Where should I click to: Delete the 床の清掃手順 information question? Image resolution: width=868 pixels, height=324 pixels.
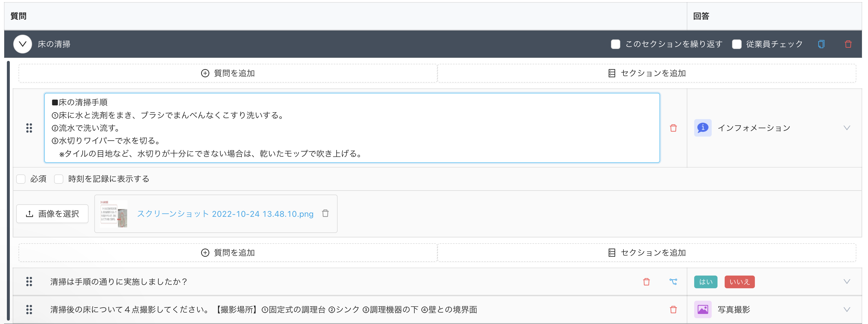(x=673, y=128)
